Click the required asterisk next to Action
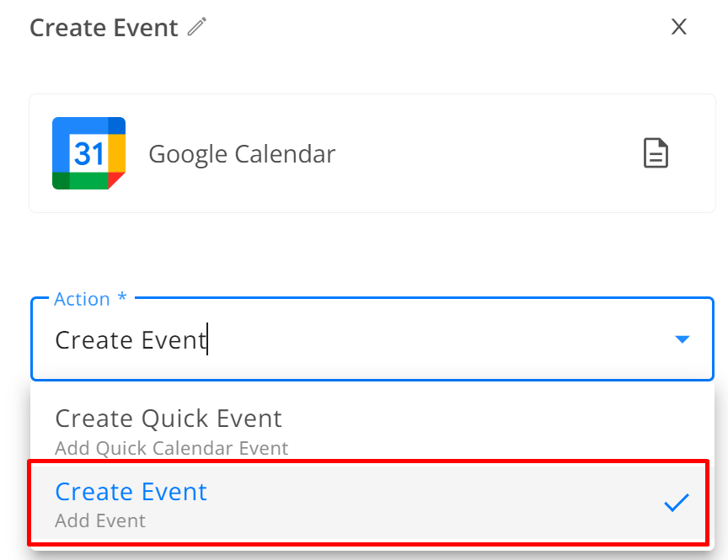The height and width of the screenshot is (560, 728). point(122,297)
